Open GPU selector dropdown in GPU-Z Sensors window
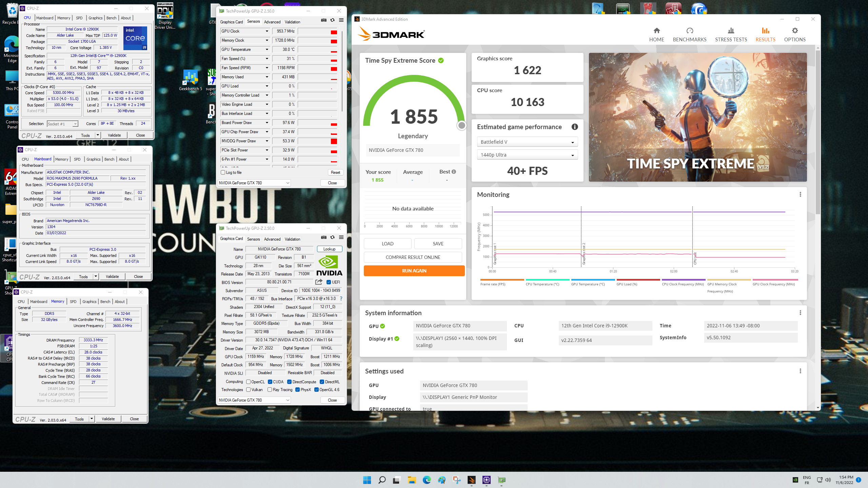 coord(254,183)
